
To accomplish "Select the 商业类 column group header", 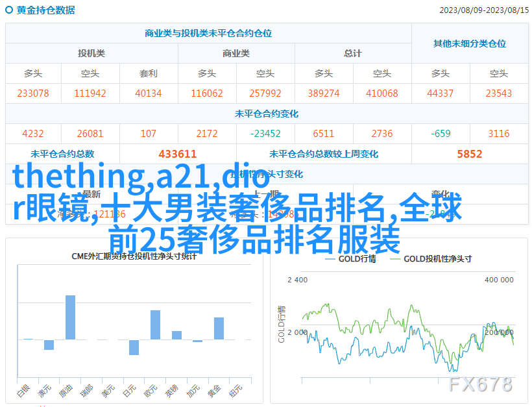I will pyautogui.click(x=236, y=53).
